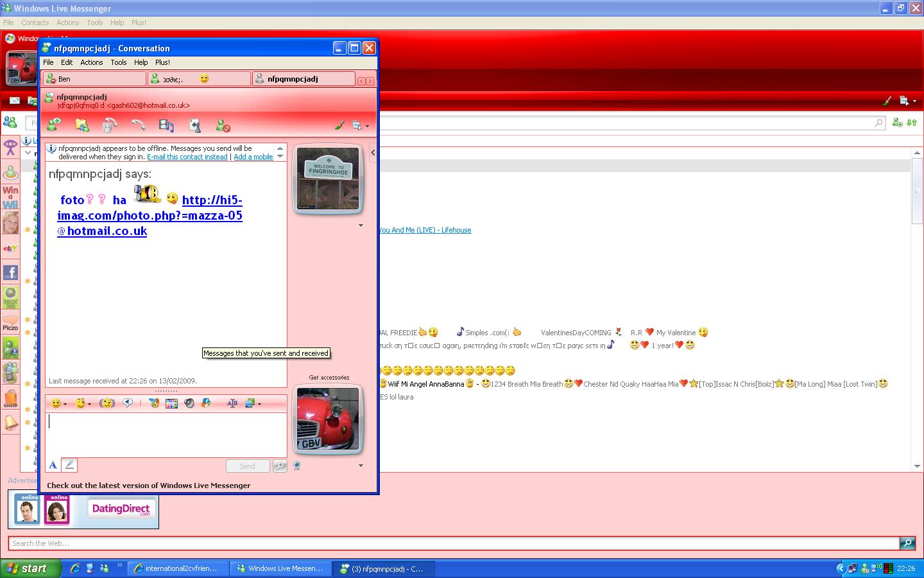Click the voice clip icon
The image size is (924, 578).
(x=128, y=403)
